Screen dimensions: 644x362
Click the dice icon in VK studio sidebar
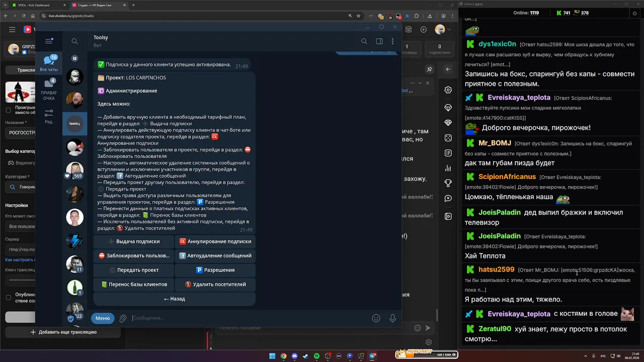pos(448,138)
